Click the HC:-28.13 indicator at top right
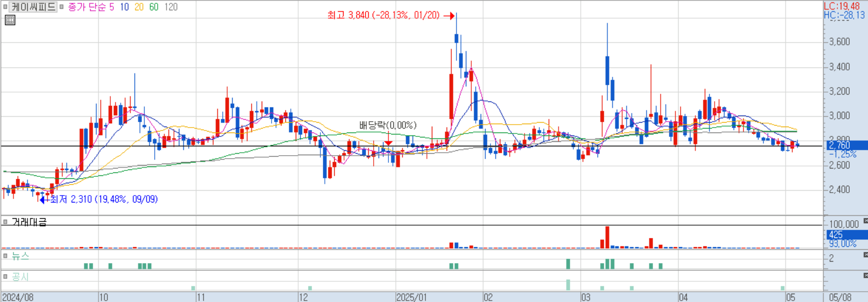The height and width of the screenshot is (302, 868). 844,15
